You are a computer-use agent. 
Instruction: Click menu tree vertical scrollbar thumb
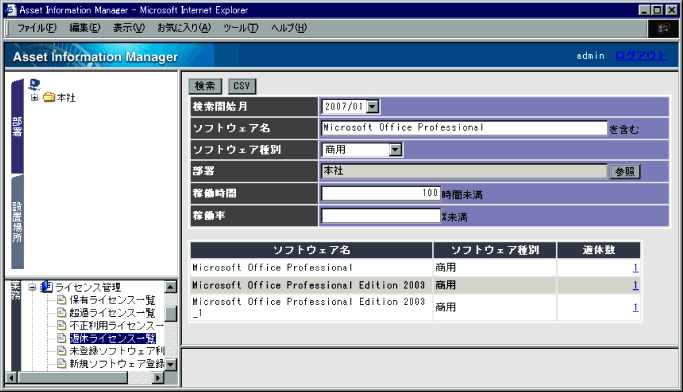pos(171,314)
